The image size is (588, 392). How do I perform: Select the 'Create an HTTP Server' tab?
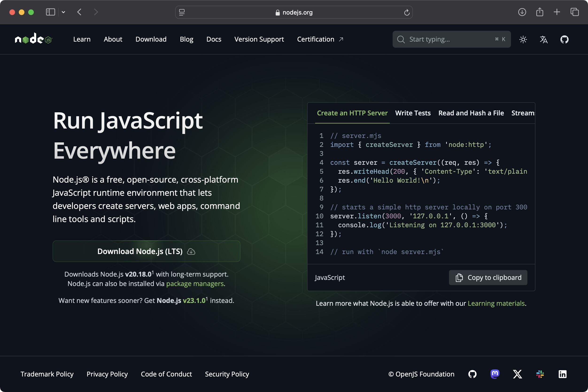pyautogui.click(x=352, y=113)
